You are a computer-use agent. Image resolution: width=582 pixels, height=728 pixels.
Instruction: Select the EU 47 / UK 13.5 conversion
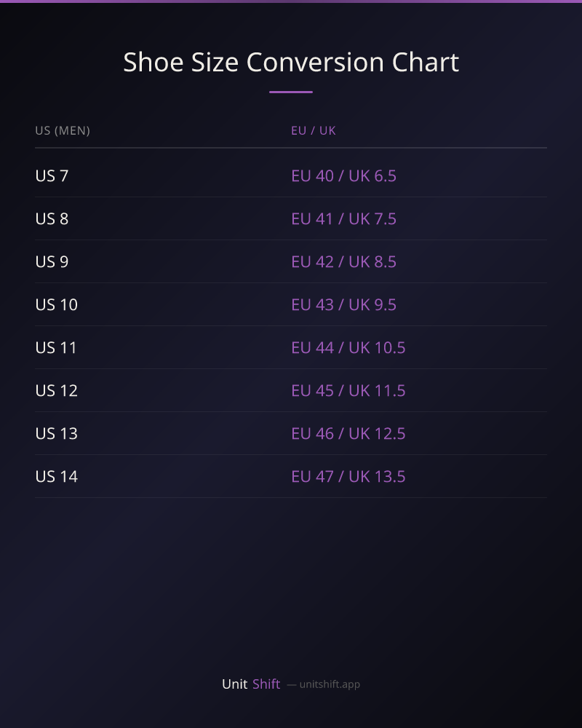348,476
